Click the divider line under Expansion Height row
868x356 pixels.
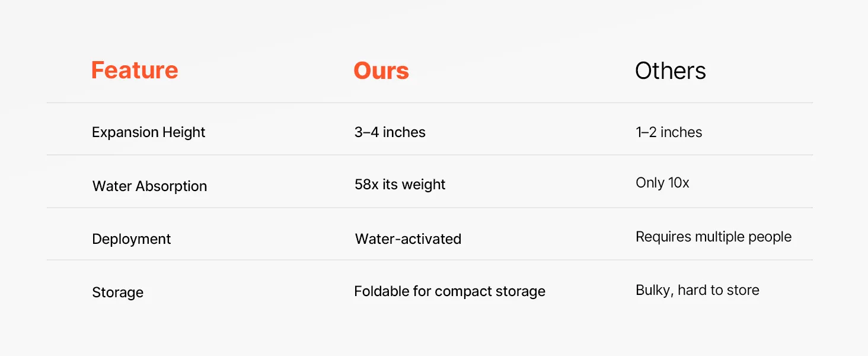[429, 155]
